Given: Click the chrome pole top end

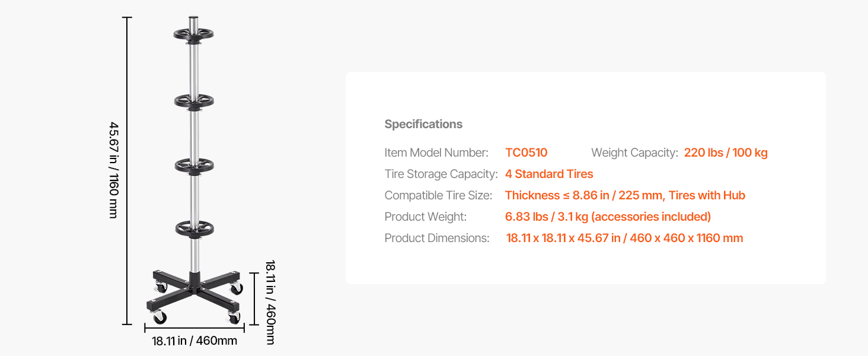Looking at the screenshot, I should (193, 20).
